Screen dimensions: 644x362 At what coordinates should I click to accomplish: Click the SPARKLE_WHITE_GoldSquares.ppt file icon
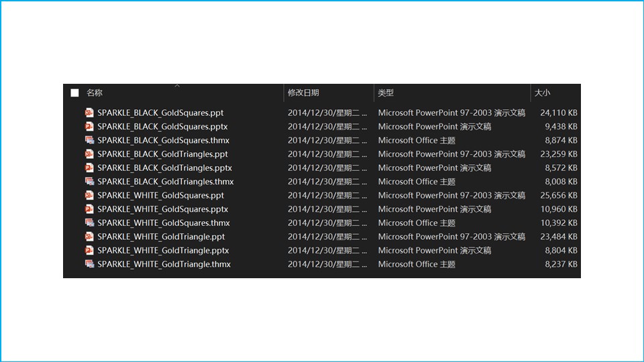coord(89,195)
